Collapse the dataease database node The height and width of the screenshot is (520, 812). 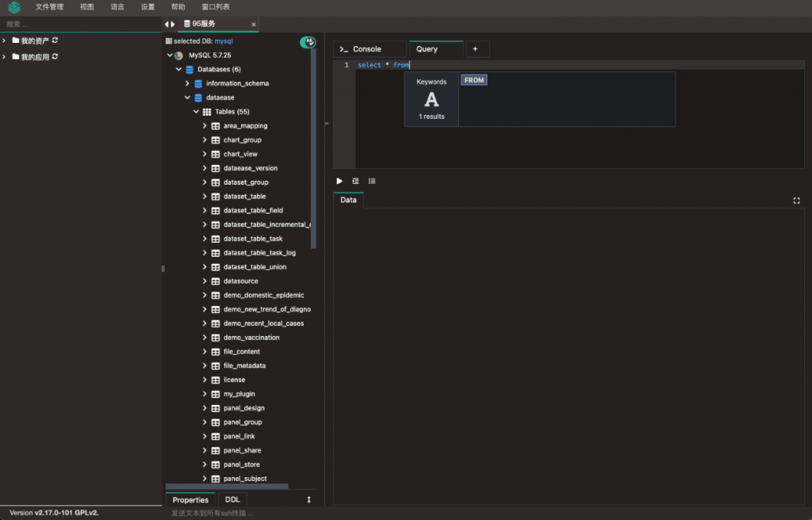pyautogui.click(x=187, y=97)
